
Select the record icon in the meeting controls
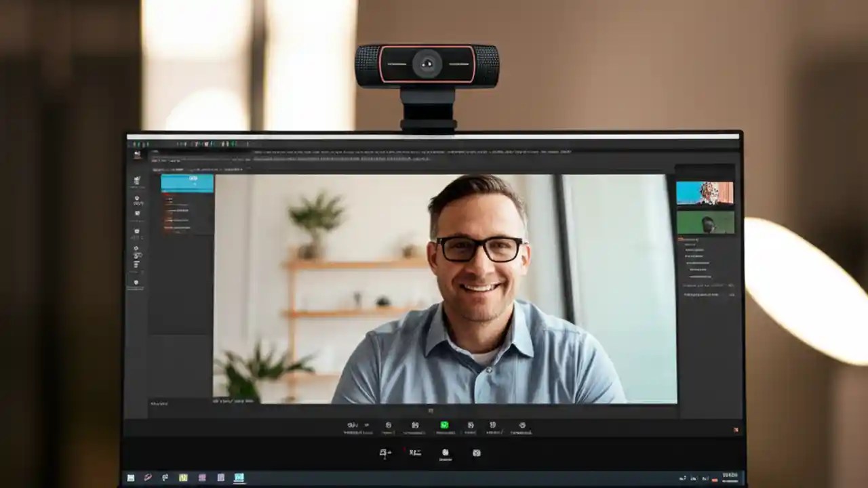[x=522, y=425]
